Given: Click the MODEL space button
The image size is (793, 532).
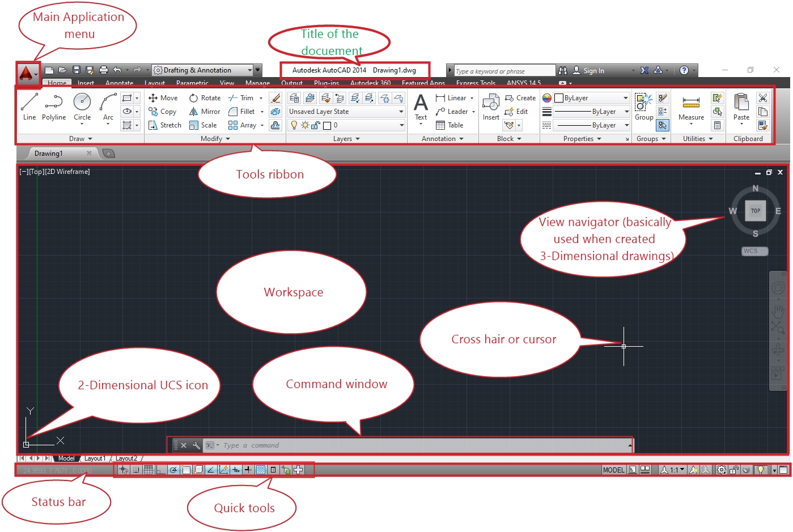Looking at the screenshot, I should [x=613, y=470].
